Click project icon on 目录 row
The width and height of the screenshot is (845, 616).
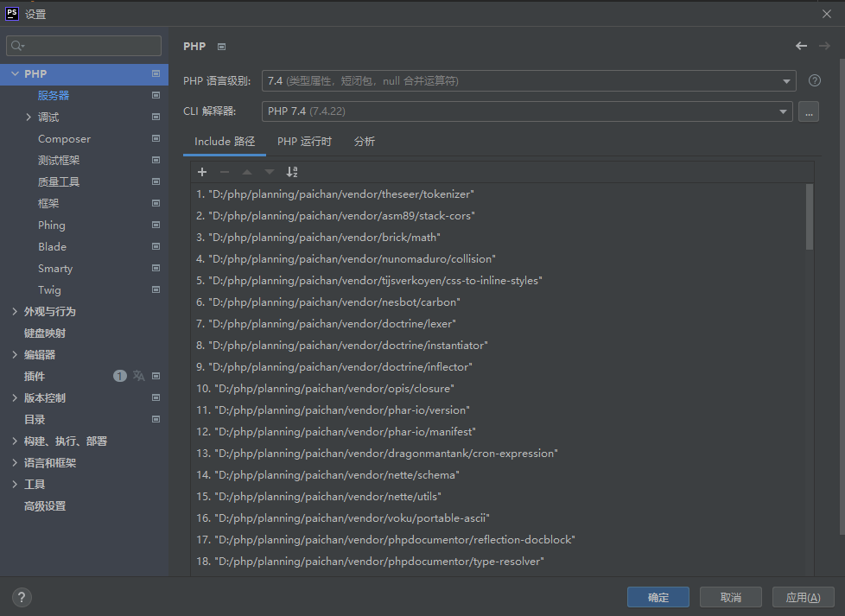pos(156,419)
